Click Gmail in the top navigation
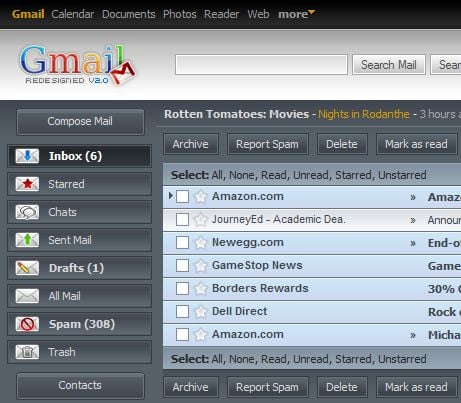The image size is (461, 403). coord(28,14)
